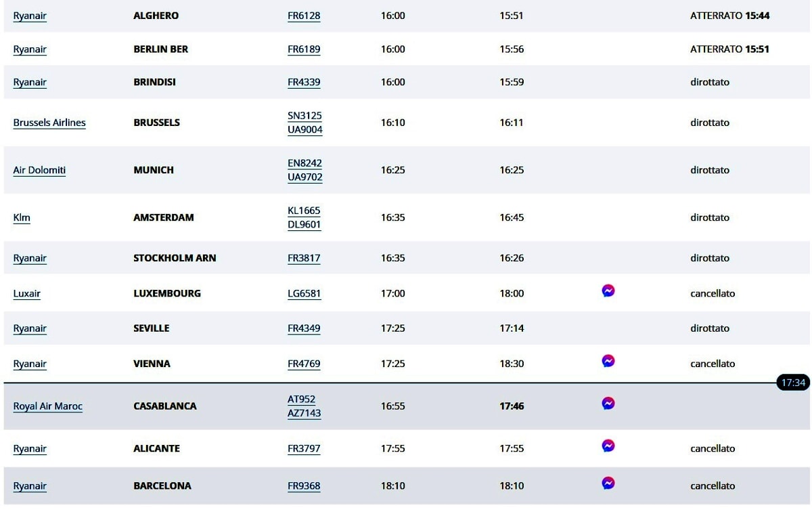Open Royal Air Maroc airline link
Screen dimensions: 812x512
[x=48, y=406]
